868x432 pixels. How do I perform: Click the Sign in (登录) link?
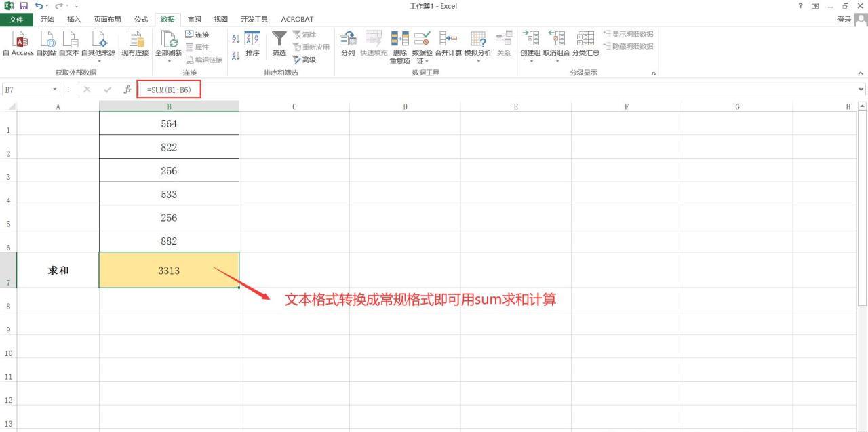pyautogui.click(x=844, y=20)
